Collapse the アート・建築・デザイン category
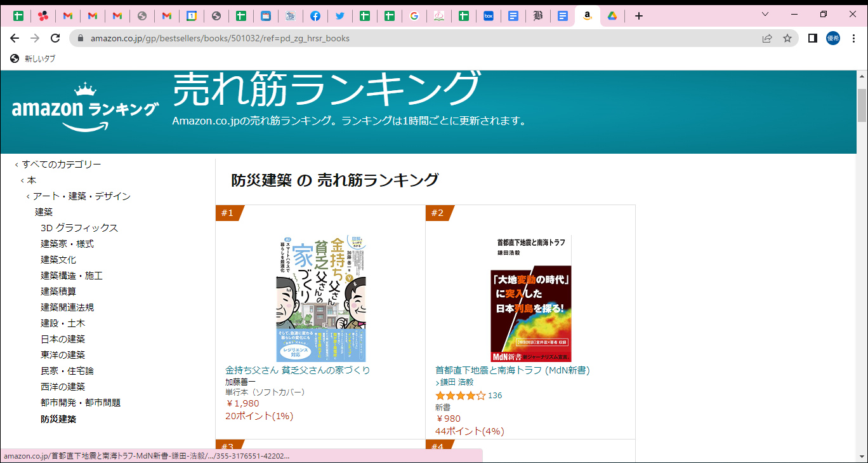Screen dimensions: 868x463 [29, 196]
